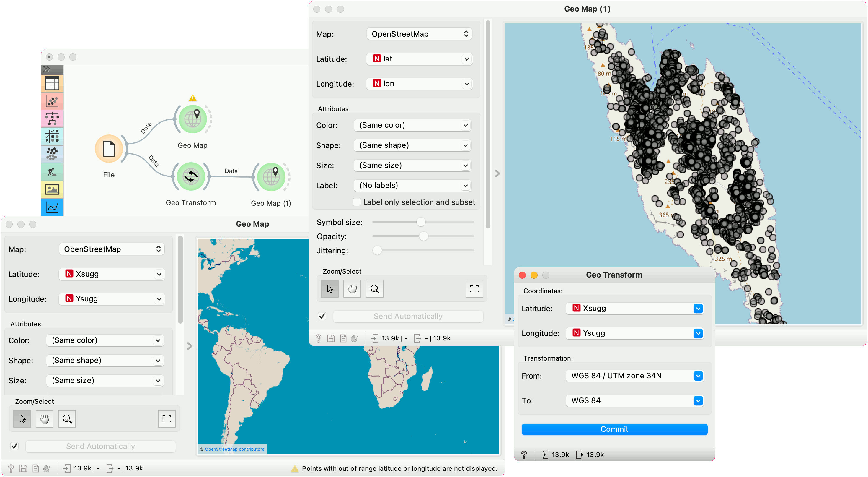
Task: Open help in Geo Transform status bar
Action: 524,455
